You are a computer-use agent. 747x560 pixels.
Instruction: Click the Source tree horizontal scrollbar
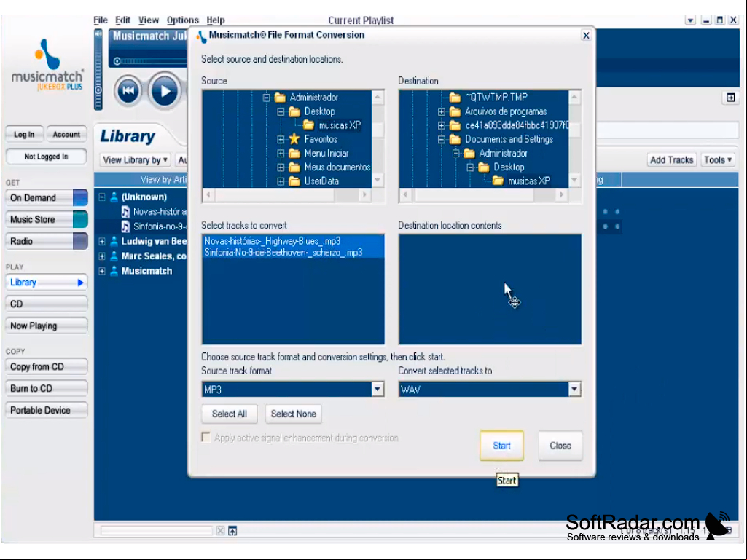pyautogui.click(x=287, y=194)
